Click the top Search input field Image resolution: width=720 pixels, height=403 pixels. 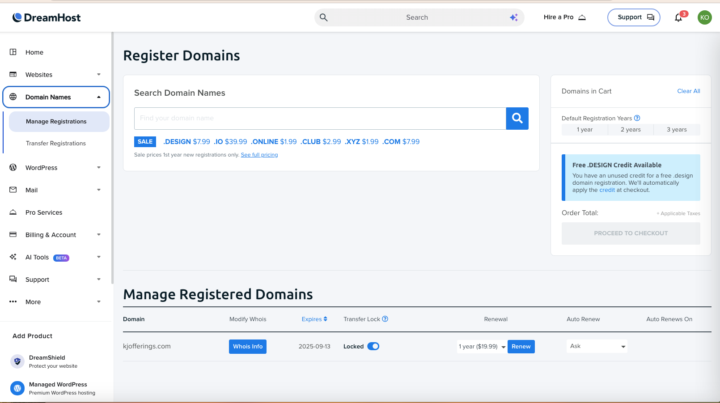(x=417, y=17)
